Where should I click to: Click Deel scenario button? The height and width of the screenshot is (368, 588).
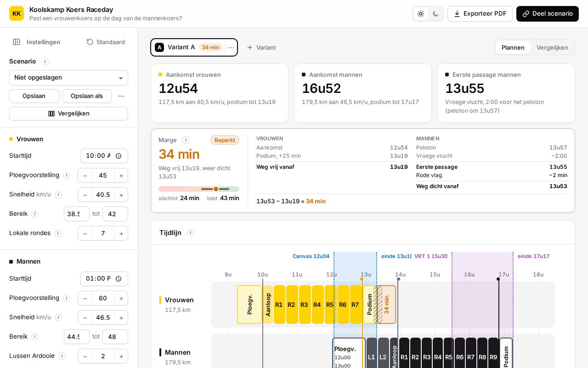pyautogui.click(x=548, y=14)
